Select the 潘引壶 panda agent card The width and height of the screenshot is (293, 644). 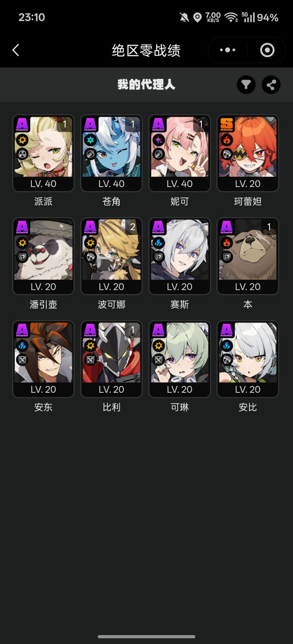[x=43, y=256]
